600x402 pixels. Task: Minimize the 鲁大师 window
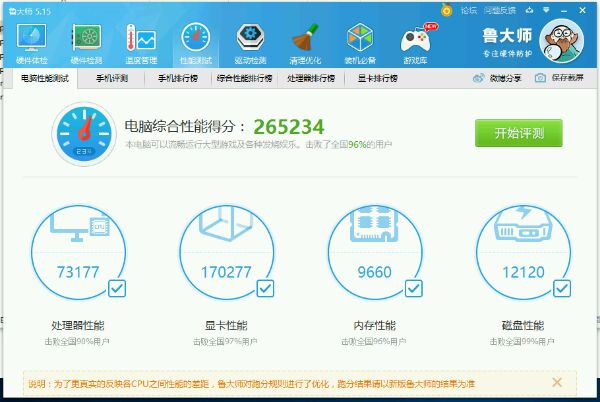click(x=564, y=11)
